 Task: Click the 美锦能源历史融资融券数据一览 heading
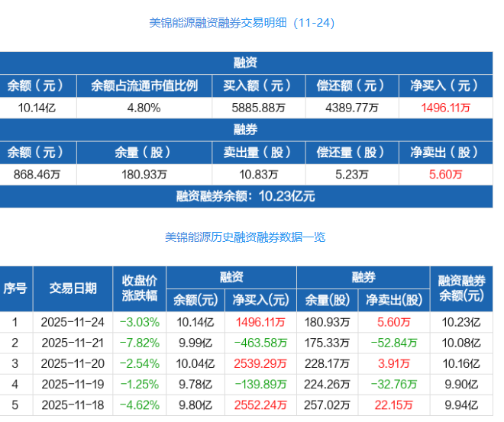(245, 237)
